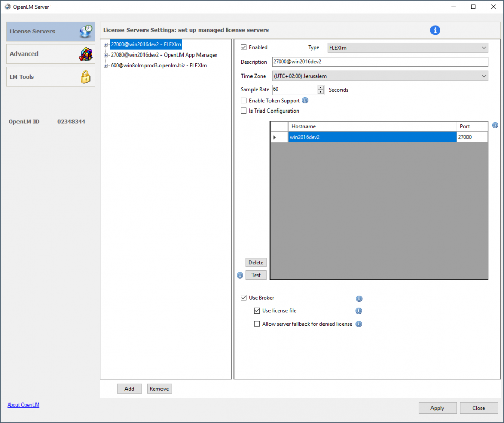
Task: Expand the 27080@win2016dev2 OpenLM App Manager node
Action: (x=106, y=55)
